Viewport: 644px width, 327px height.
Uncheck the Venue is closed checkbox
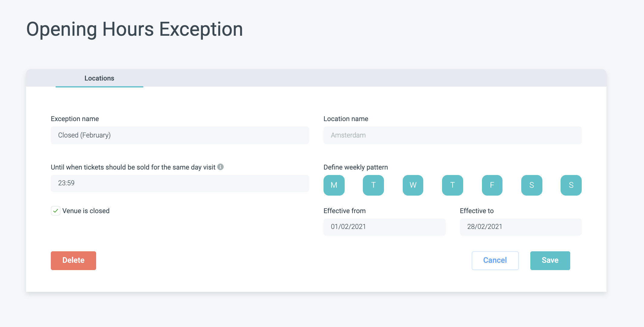coord(56,211)
